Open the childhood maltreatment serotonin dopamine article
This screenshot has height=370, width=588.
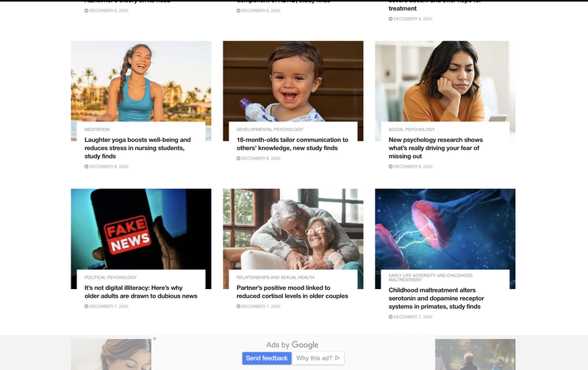point(436,299)
